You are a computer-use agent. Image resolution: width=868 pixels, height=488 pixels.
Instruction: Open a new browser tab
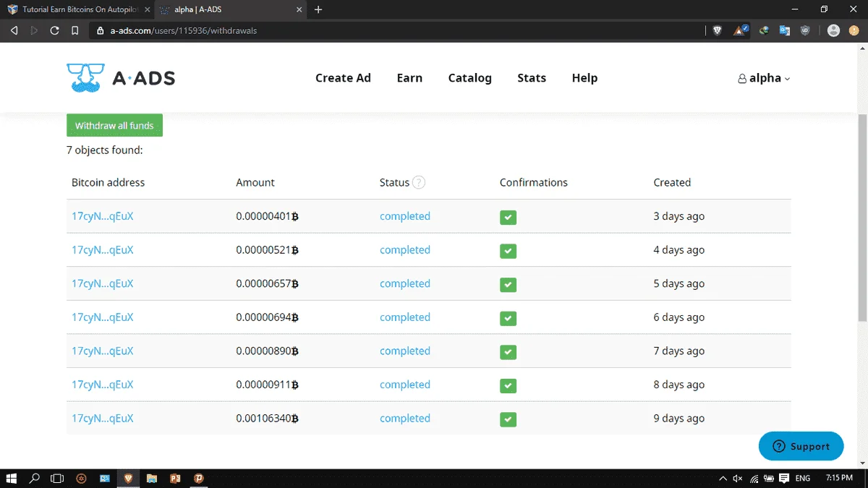coord(318,9)
